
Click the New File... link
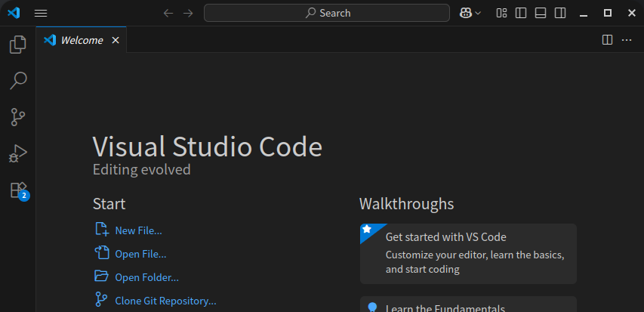[138, 230]
